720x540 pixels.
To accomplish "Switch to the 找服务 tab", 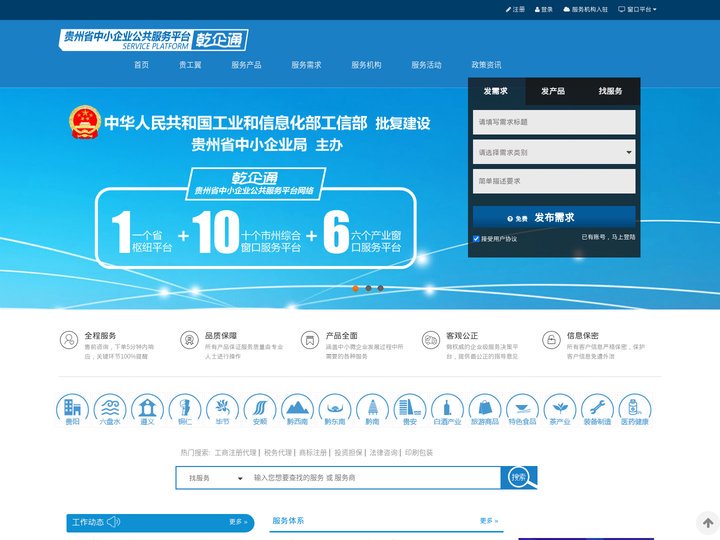I will click(x=610, y=91).
